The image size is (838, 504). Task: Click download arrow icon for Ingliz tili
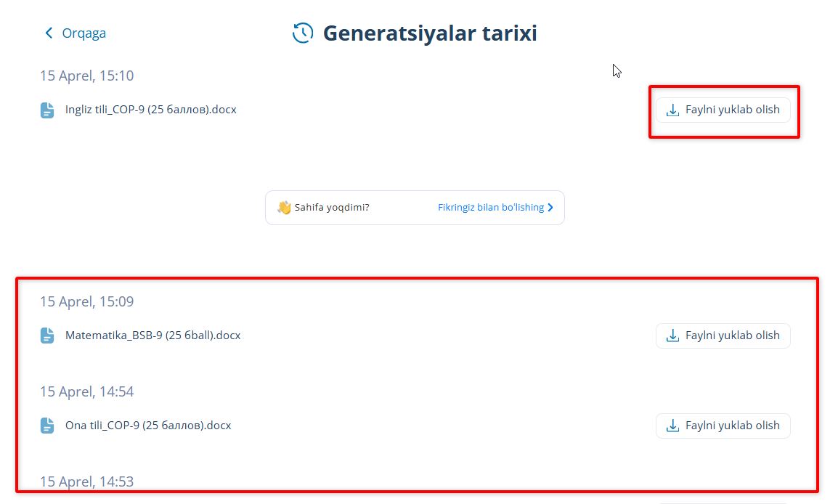coord(673,110)
